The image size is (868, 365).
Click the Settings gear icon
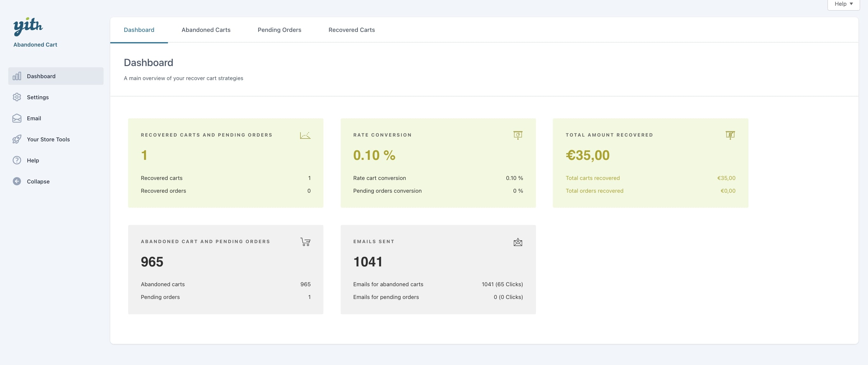coord(17,97)
